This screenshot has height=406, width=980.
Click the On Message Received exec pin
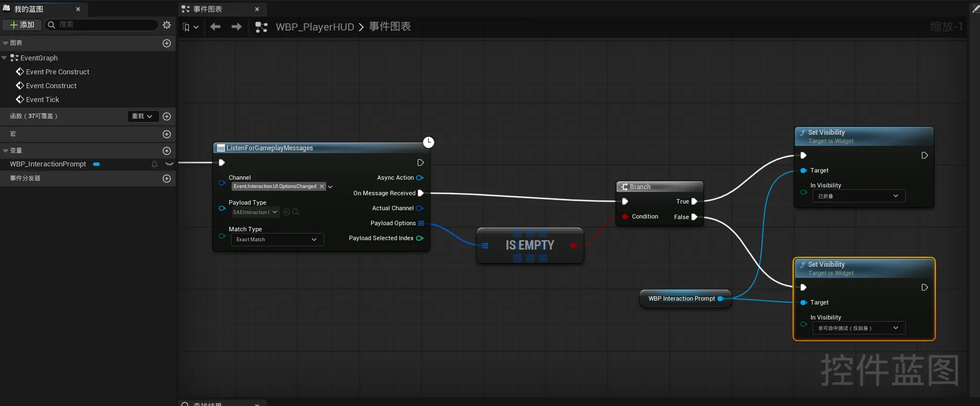420,193
